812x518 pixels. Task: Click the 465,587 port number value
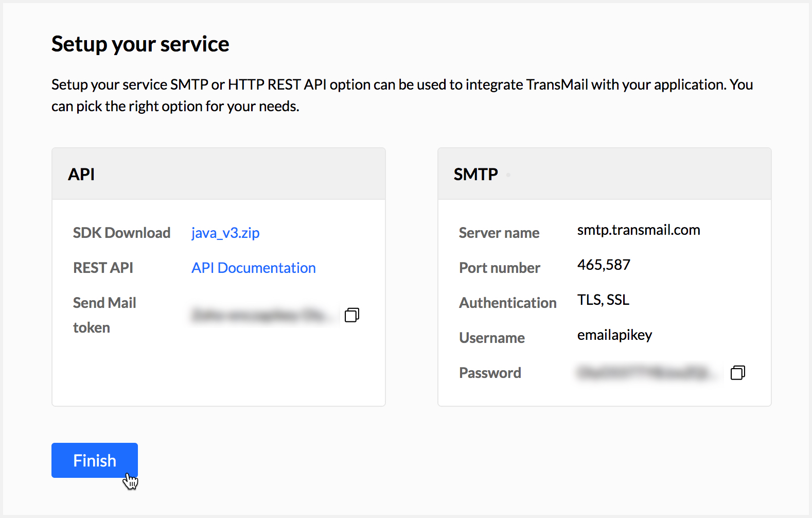[x=604, y=265]
